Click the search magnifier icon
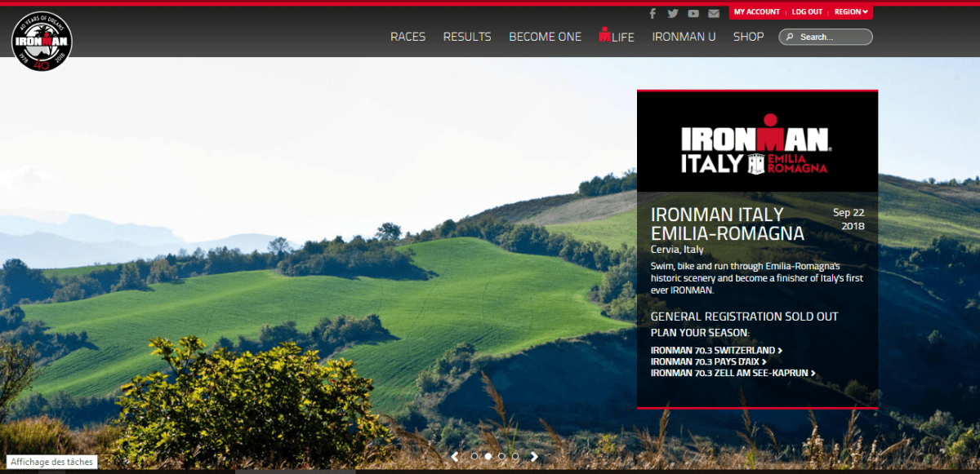Image resolution: width=980 pixels, height=474 pixels. tap(790, 37)
